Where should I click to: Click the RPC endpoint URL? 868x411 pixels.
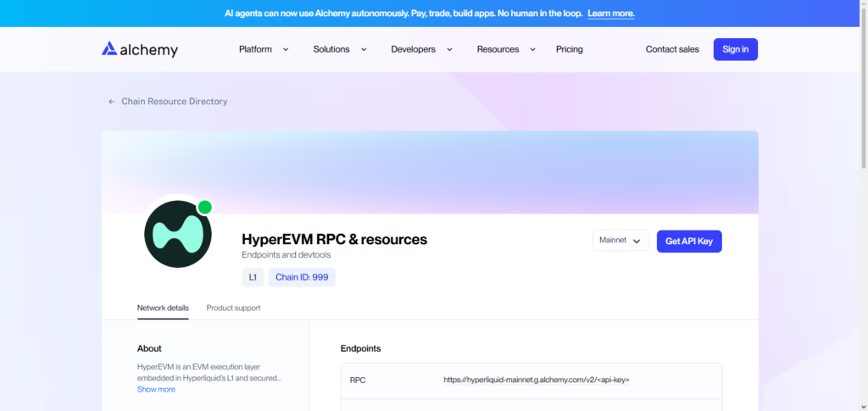(537, 380)
